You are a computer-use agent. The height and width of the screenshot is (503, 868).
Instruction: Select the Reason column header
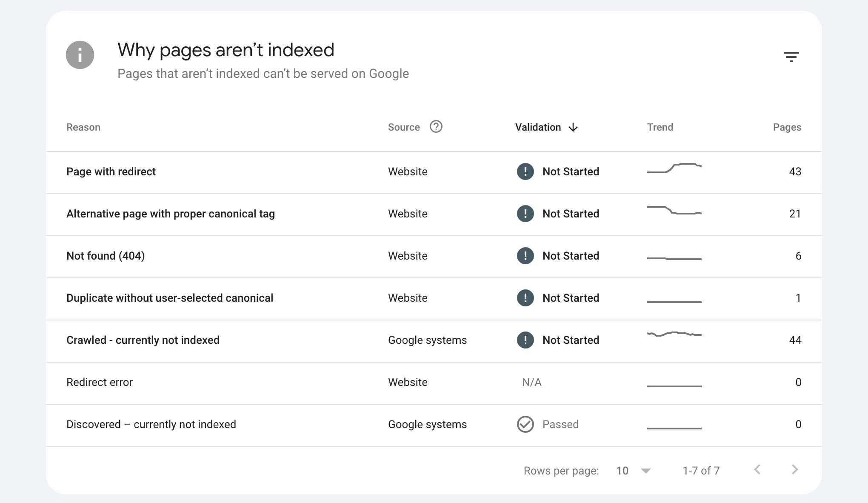(84, 127)
